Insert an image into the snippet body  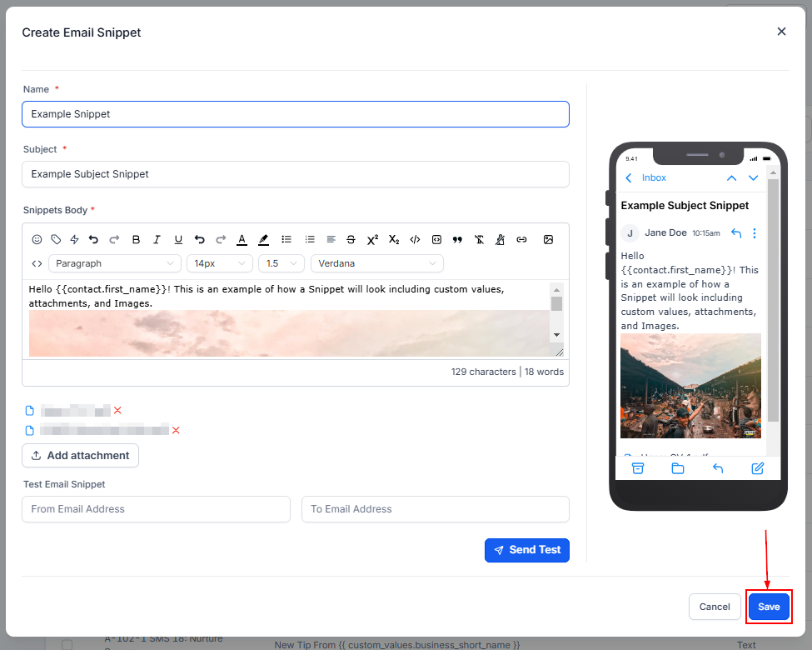click(x=548, y=239)
